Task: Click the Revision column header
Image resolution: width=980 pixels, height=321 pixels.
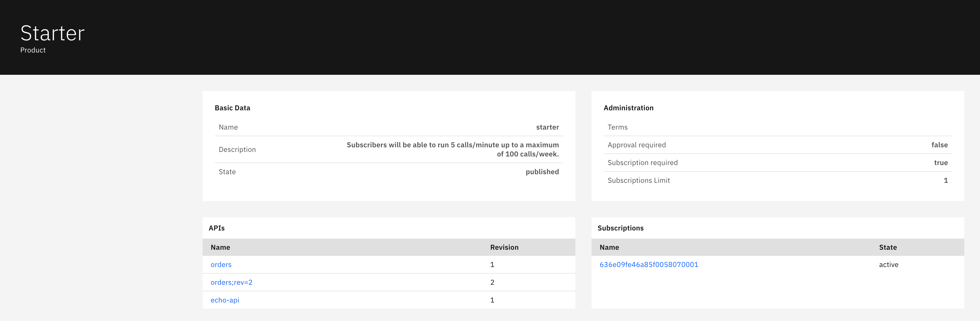Action: point(504,247)
